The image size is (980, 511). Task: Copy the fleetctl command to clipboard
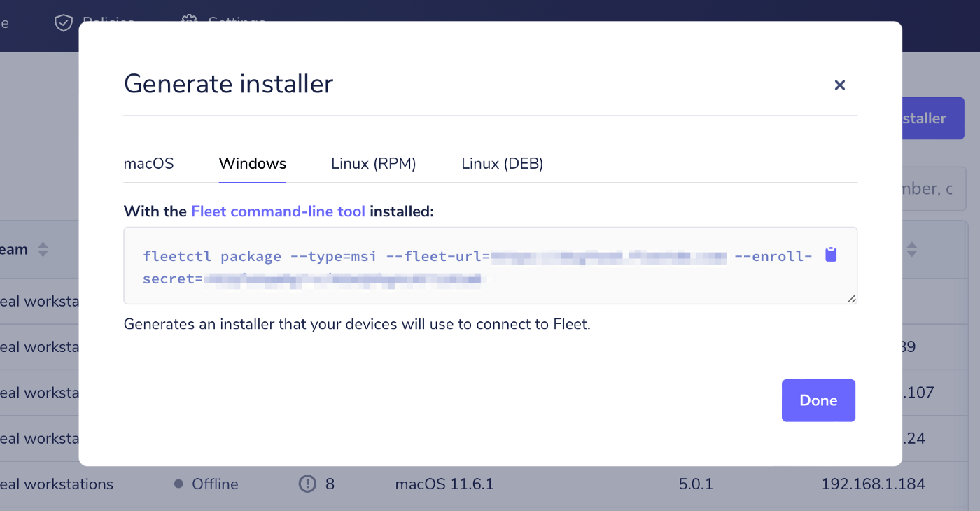831,255
